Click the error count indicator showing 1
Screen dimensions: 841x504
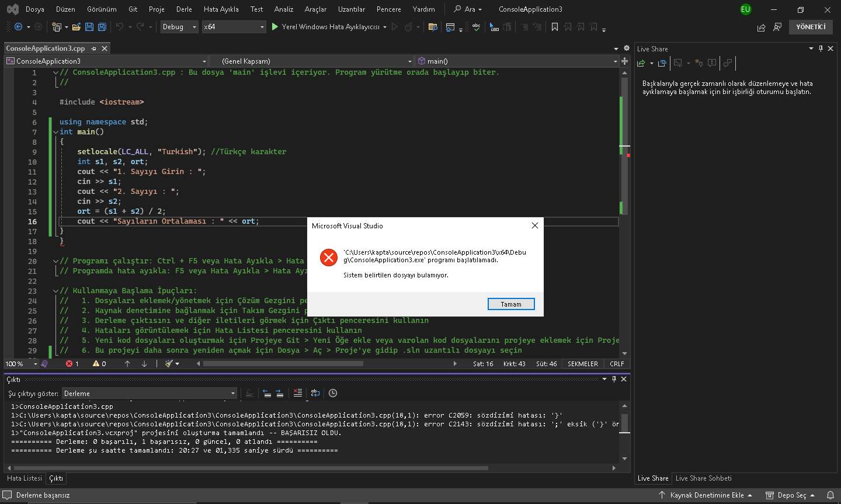[x=72, y=364]
